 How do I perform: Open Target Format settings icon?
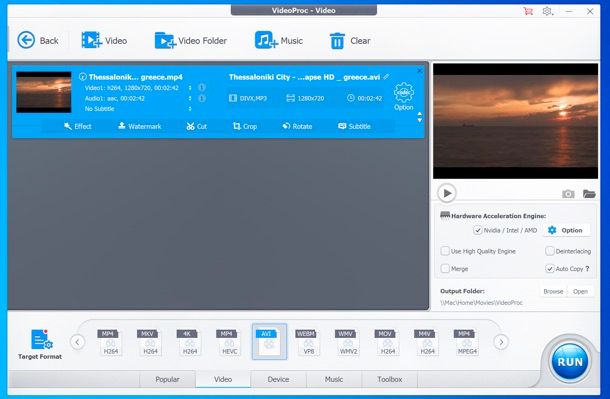point(40,344)
